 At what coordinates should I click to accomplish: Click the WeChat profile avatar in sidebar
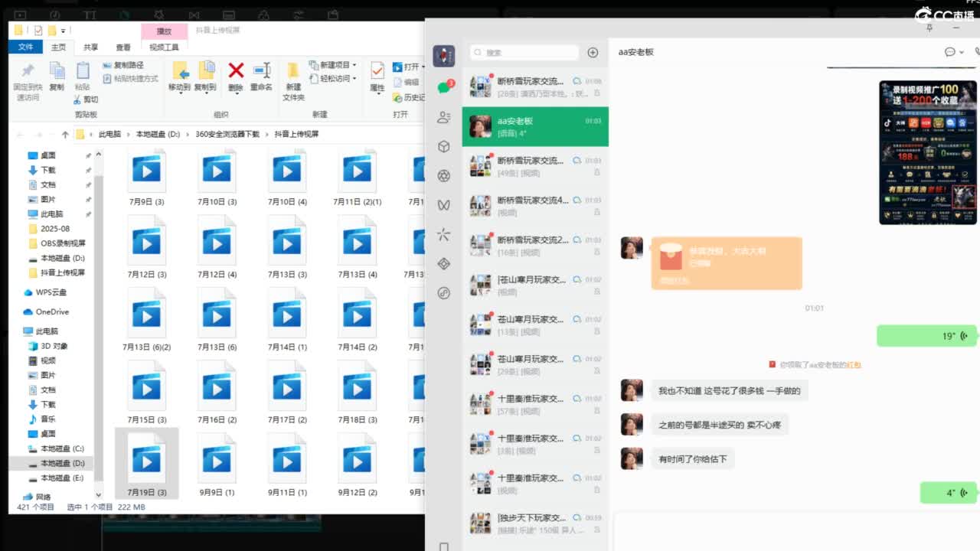444,56
